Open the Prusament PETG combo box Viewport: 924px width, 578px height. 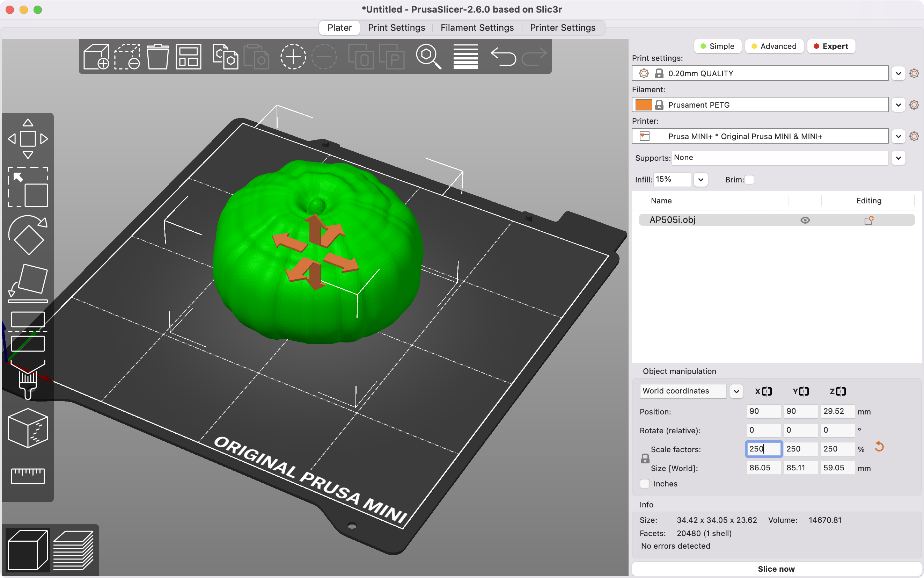tap(760, 104)
